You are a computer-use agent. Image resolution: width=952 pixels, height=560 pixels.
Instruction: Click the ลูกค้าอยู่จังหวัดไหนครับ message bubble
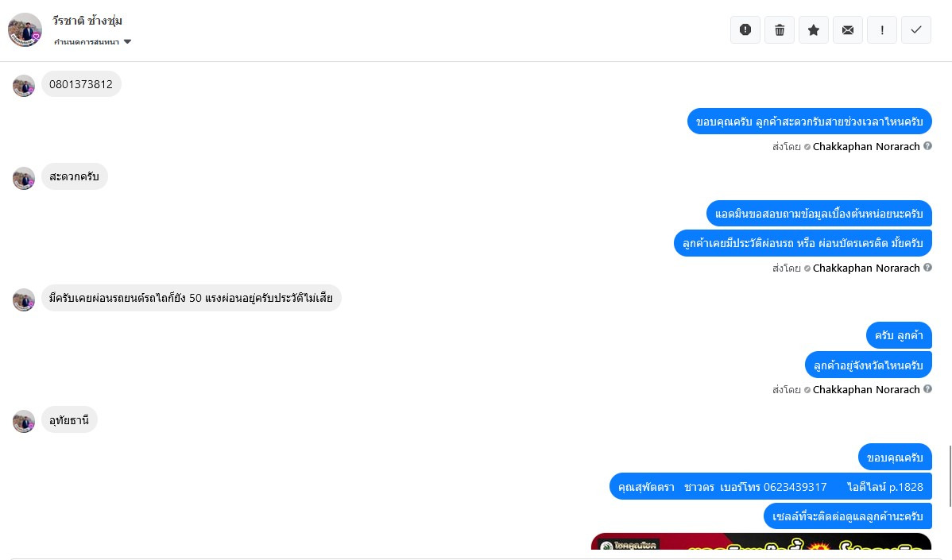(869, 365)
